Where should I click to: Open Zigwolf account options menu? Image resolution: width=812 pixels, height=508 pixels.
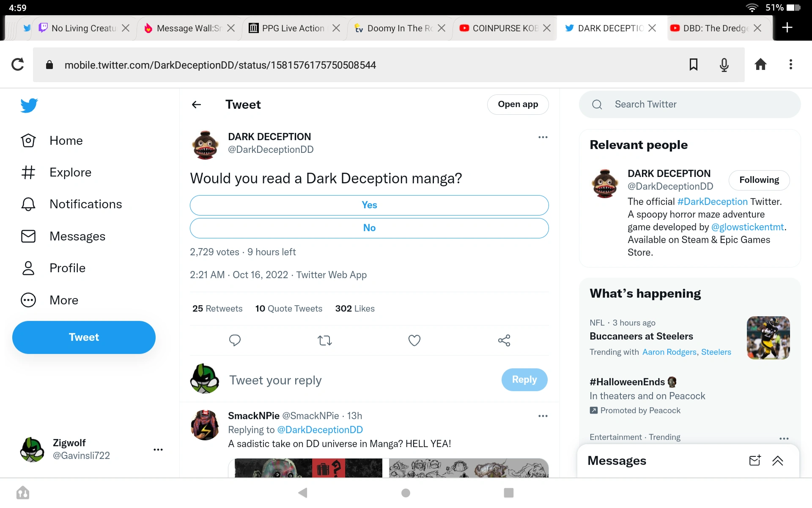tap(158, 450)
